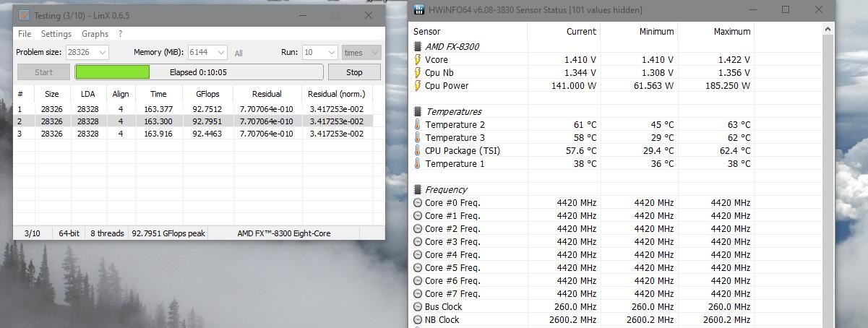The image size is (868, 328).
Task: Click the Cpu Nb lightning bolt icon
Action: (x=417, y=72)
